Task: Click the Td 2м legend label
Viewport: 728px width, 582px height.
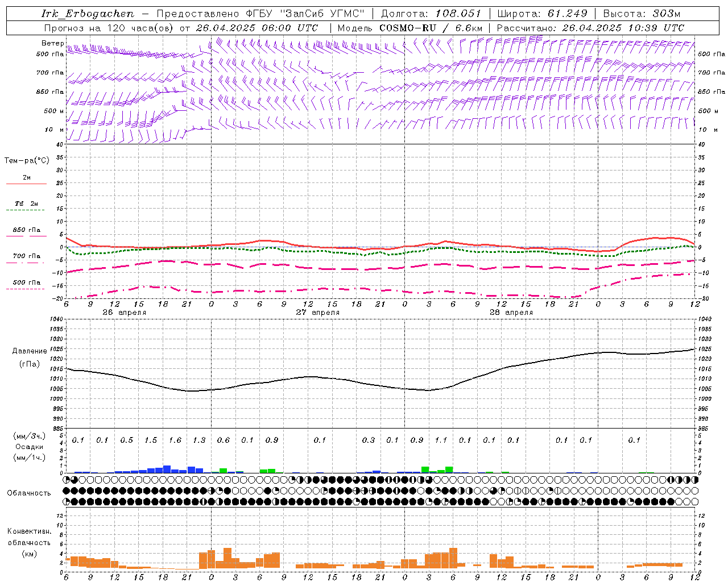Action: (x=27, y=203)
